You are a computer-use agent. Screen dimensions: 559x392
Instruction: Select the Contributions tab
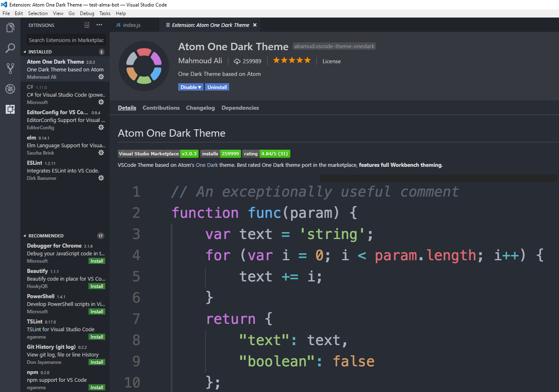pyautogui.click(x=161, y=108)
